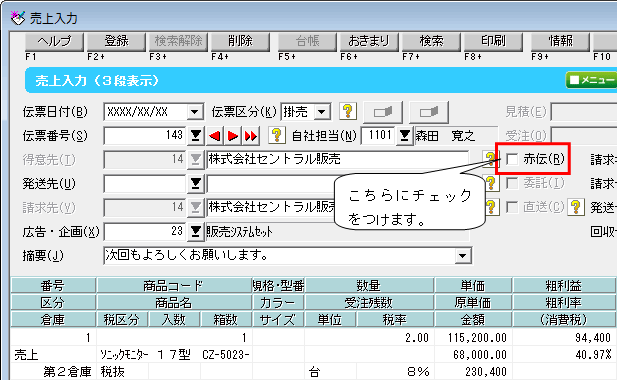Jump to last slip with double red arrow
Viewport: 617px width, 380px height.
(x=251, y=136)
